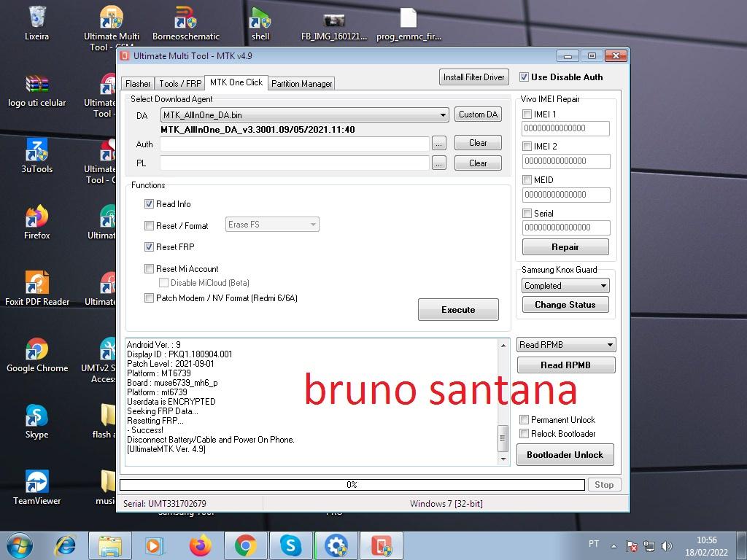Clear the Auth file field
Image resolution: width=747 pixels, height=560 pixels.
point(478,142)
